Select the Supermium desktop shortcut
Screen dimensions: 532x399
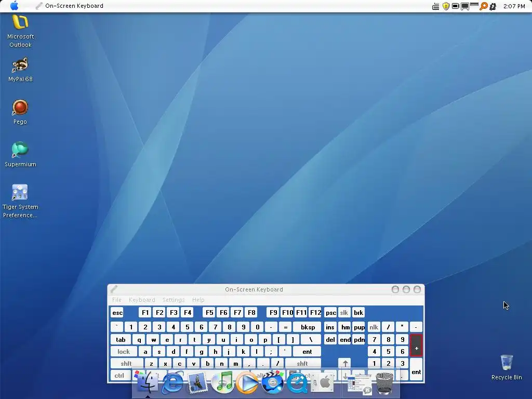pyautogui.click(x=20, y=154)
